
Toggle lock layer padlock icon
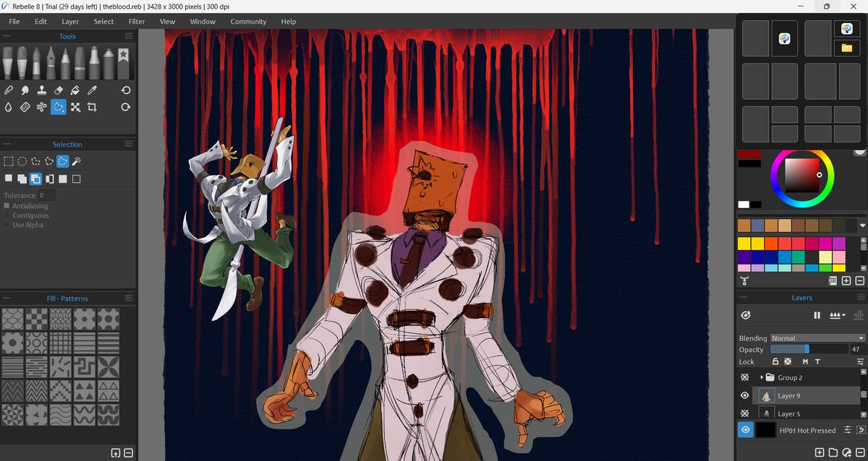(775, 361)
